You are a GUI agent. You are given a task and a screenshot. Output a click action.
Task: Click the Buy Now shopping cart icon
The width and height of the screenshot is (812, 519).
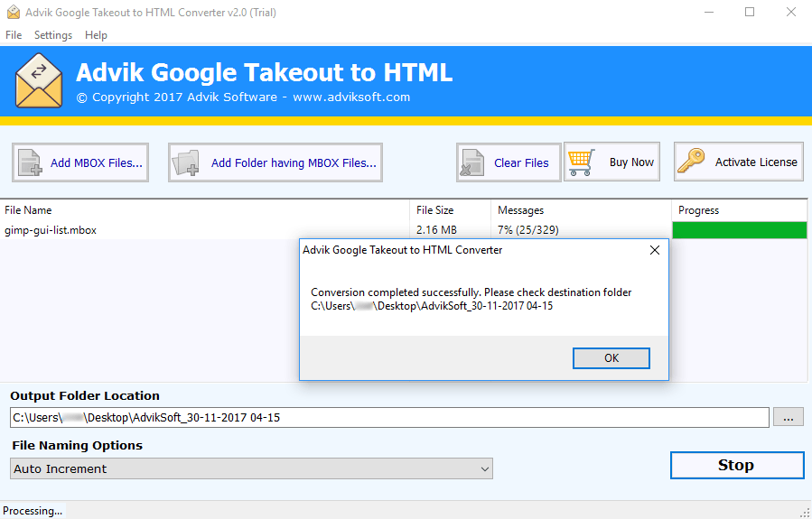(582, 162)
